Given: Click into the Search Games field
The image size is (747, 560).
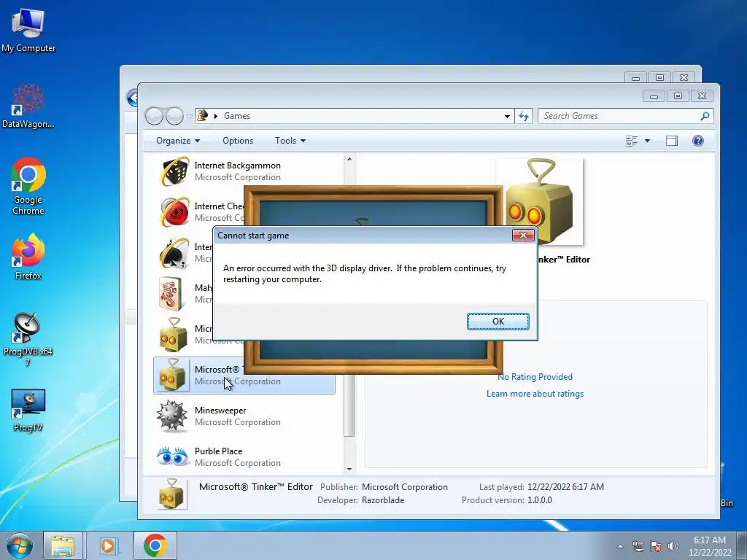Looking at the screenshot, I should click(619, 116).
